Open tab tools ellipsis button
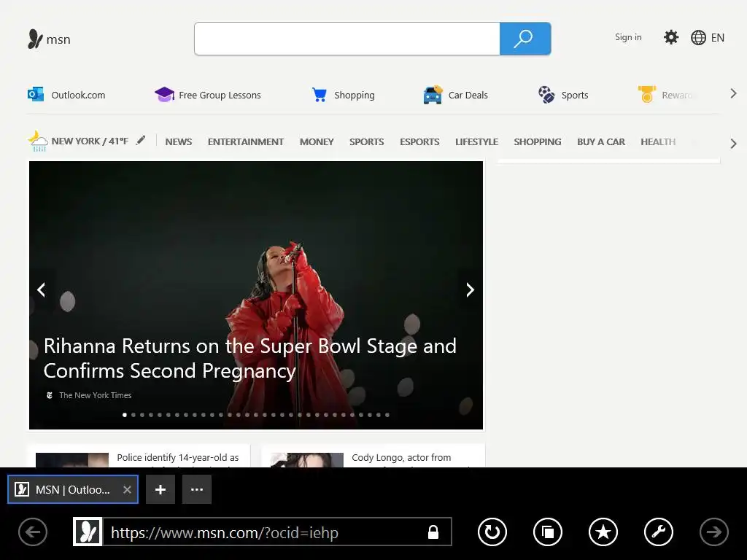The width and height of the screenshot is (747, 560). [197, 489]
